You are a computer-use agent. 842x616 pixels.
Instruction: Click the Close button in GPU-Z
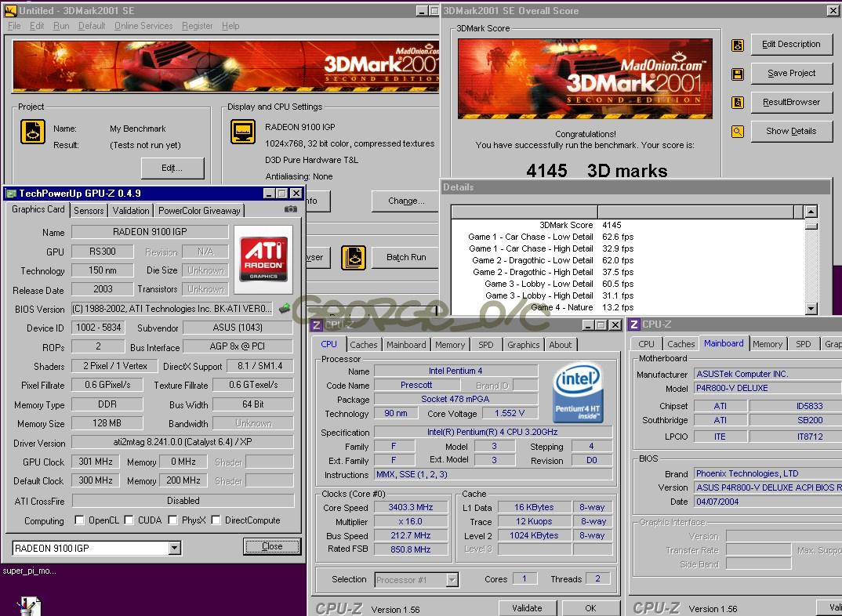tap(272, 546)
